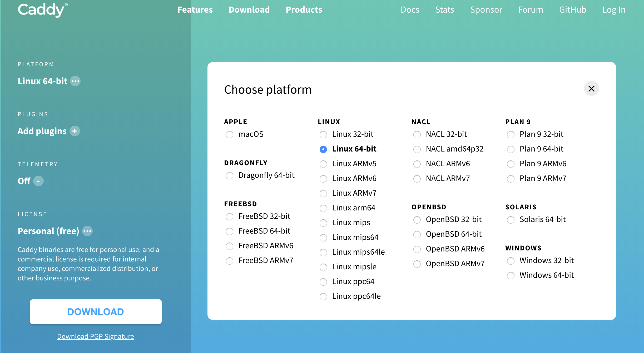644x353 pixels.
Task: Close the Choose platform dialog
Action: [x=591, y=88]
